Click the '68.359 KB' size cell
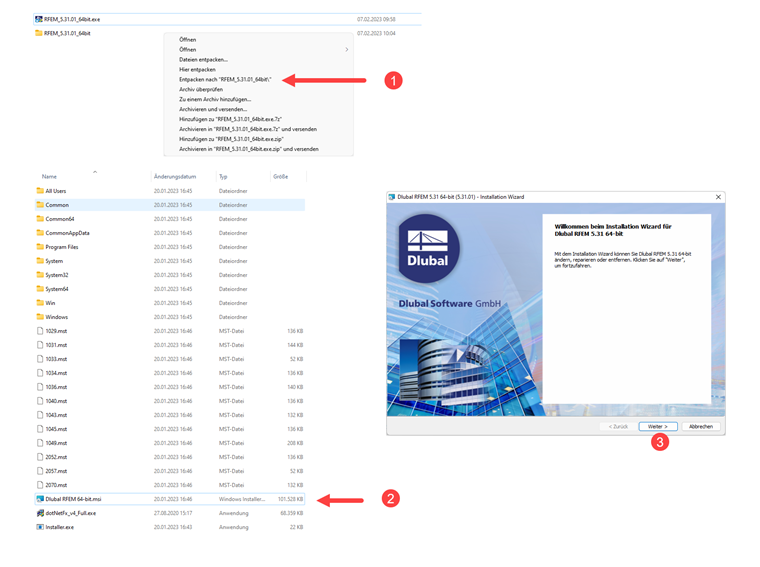Screen dimensions: 760x567 click(291, 513)
